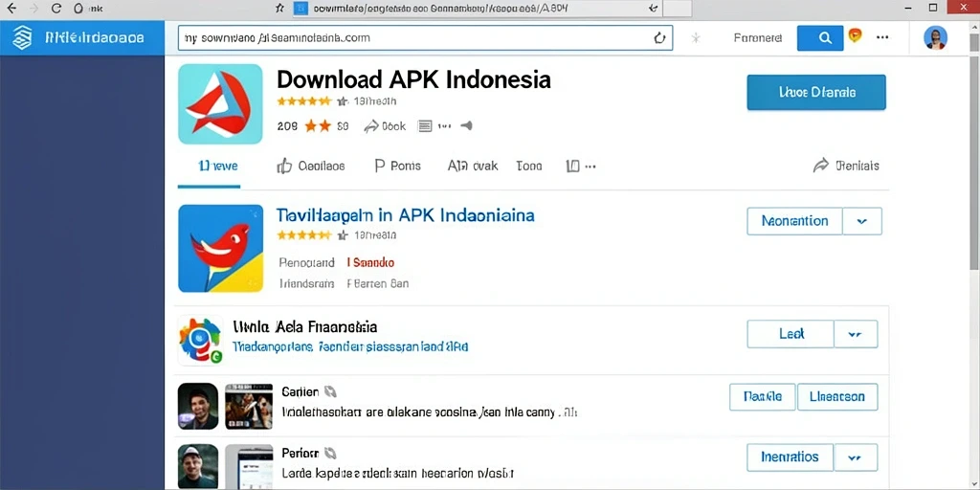
Task: Click the blue magnifier search button
Action: pyautogui.click(x=820, y=38)
